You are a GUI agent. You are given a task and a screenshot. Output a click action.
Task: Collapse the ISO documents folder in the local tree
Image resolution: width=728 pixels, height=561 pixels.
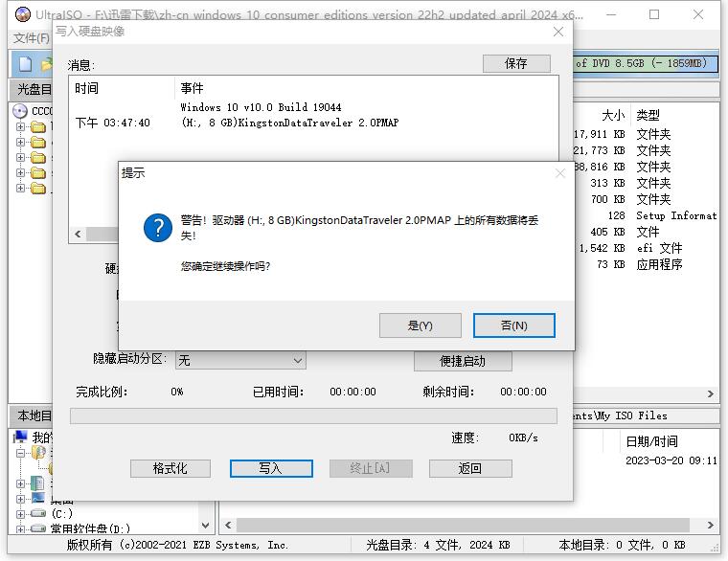coord(20,453)
